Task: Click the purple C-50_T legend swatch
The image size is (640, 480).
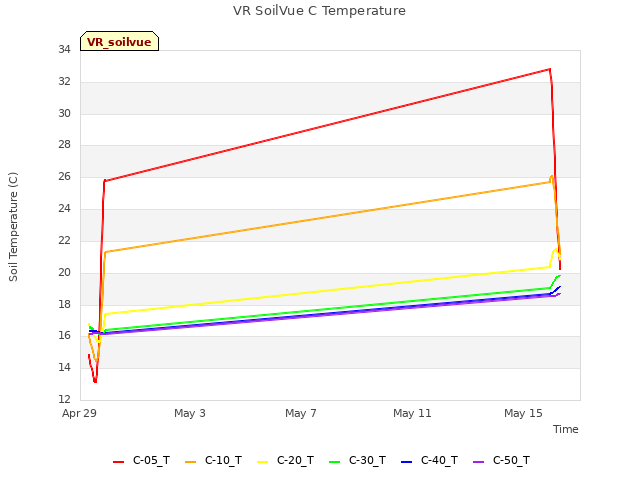Action: click(x=478, y=462)
